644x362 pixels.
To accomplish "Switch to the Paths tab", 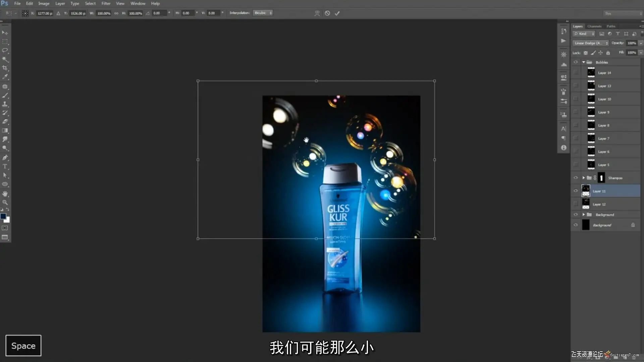I will click(x=611, y=26).
